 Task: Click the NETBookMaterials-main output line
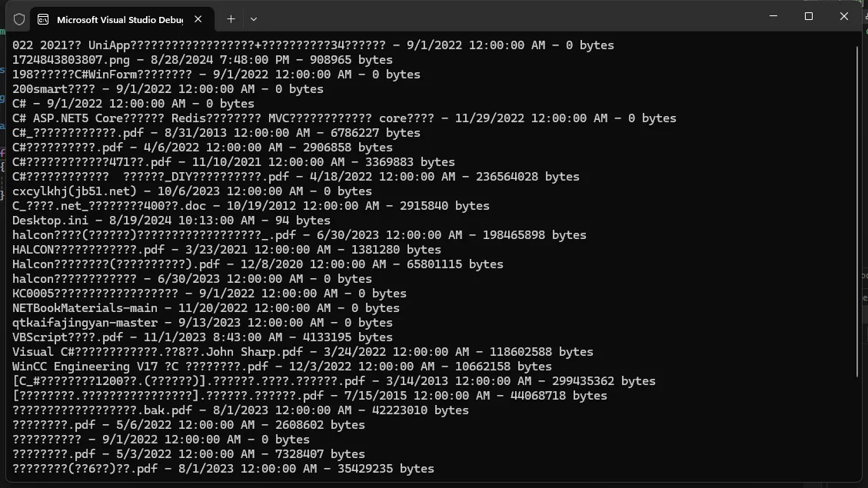[205, 308]
